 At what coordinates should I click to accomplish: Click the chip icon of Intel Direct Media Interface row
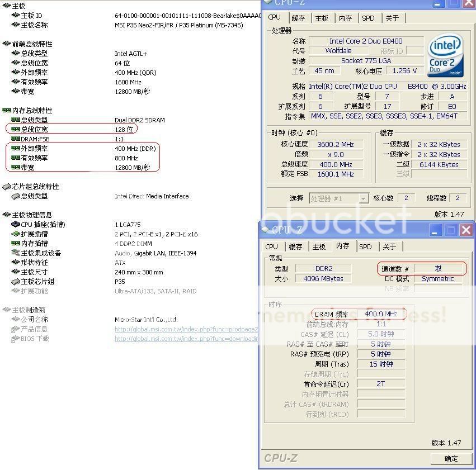(16, 196)
